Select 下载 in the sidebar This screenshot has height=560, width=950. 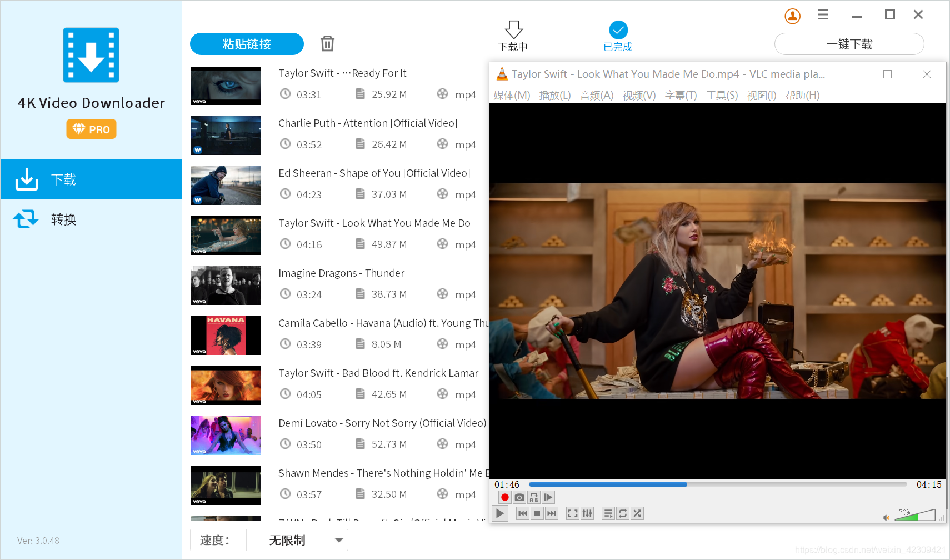tap(91, 179)
